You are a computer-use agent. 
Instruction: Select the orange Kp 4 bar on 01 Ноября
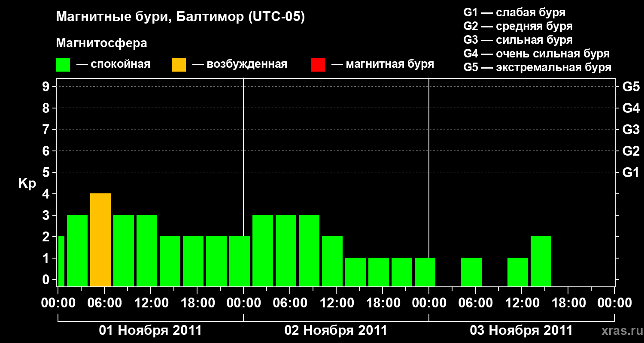pyautogui.click(x=100, y=240)
